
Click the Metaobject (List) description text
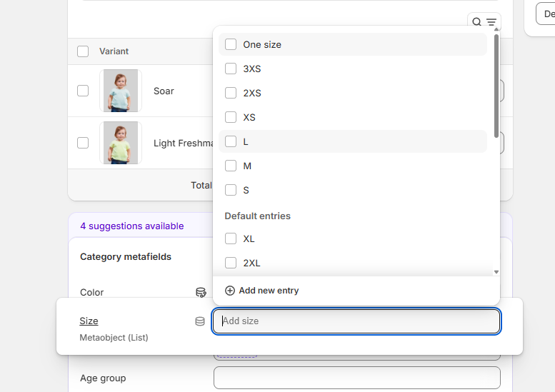tap(114, 338)
